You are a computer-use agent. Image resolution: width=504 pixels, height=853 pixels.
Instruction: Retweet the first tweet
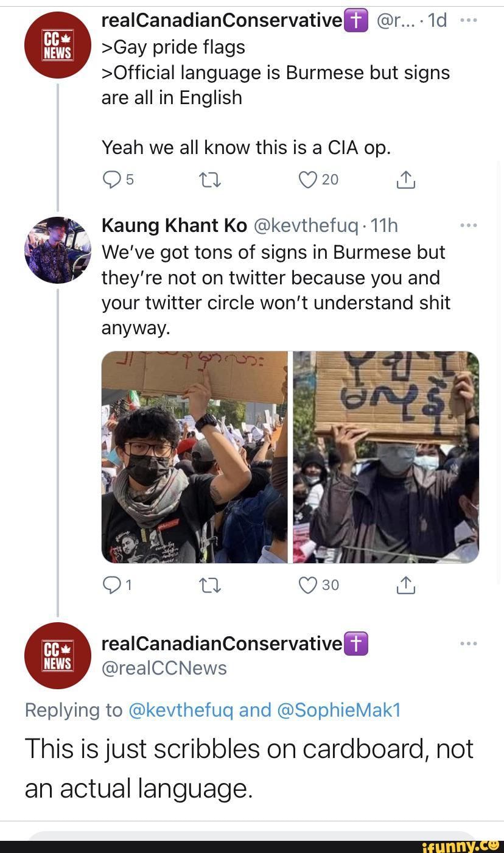[x=209, y=179]
